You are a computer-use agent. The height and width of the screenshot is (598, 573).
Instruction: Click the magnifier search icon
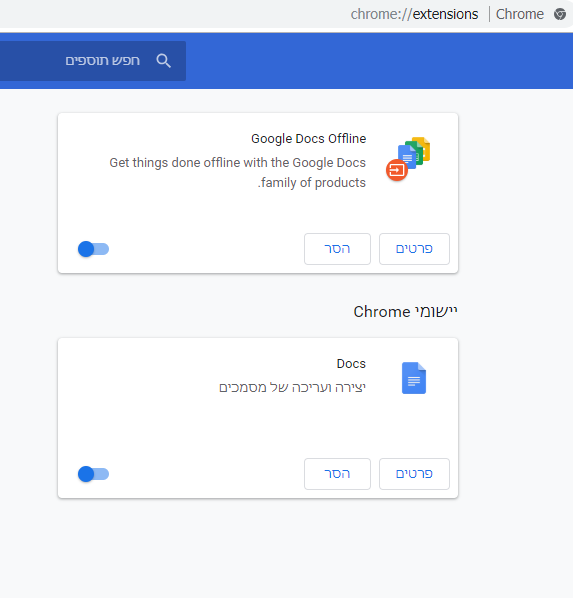(163, 61)
